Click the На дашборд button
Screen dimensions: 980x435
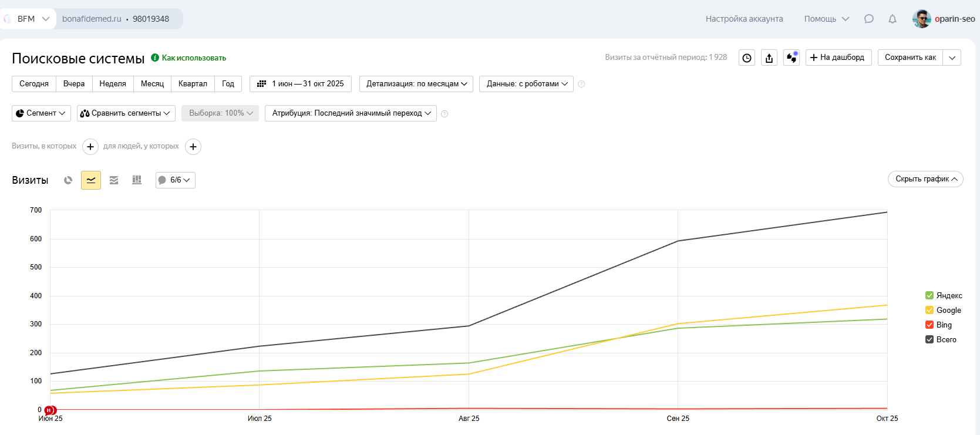point(838,58)
